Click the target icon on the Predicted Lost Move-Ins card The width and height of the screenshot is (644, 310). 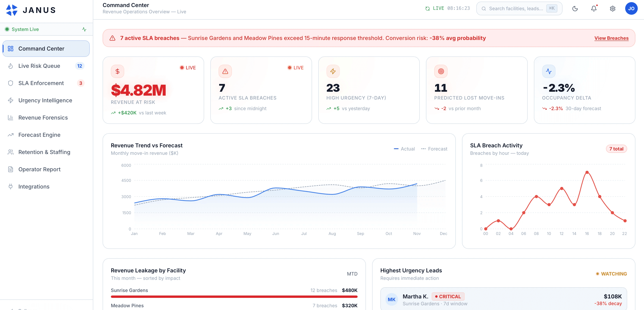pos(441,71)
